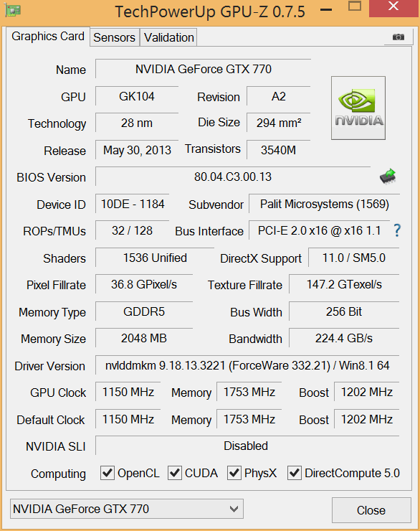Click the NVIDIA logo image
This screenshot has height=531, width=420.
coord(358,108)
